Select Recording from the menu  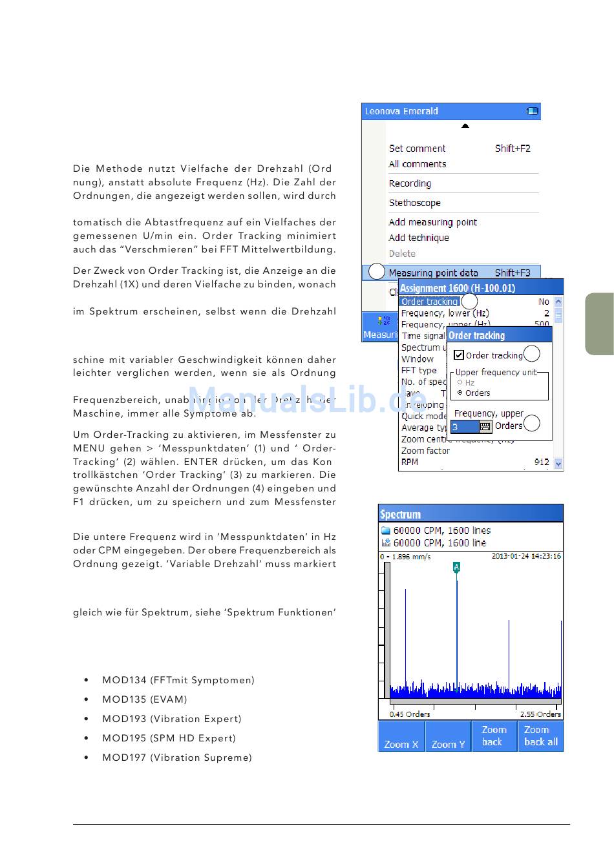coord(410,183)
